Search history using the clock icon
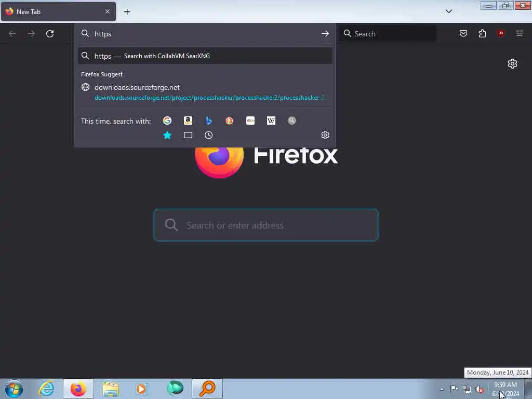The image size is (532, 399). click(209, 135)
